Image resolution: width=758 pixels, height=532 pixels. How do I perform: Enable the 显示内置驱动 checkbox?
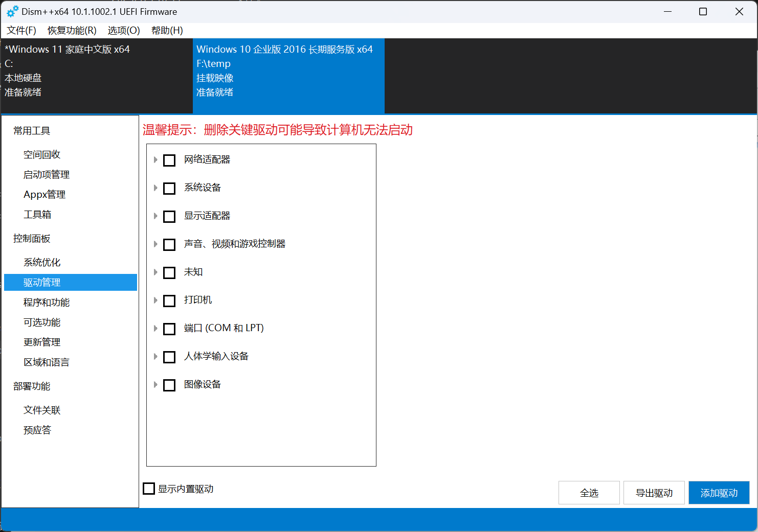point(149,489)
